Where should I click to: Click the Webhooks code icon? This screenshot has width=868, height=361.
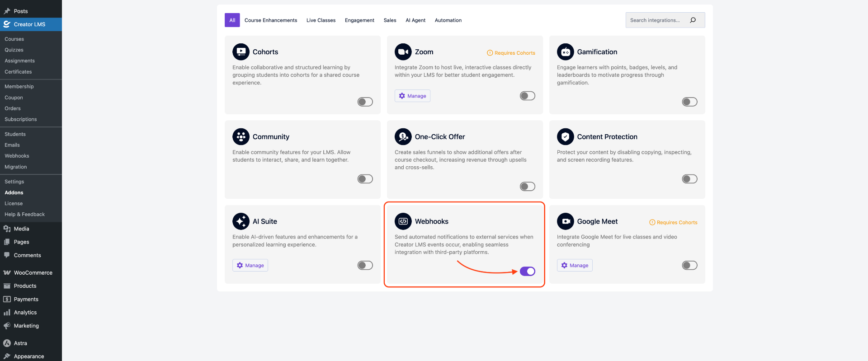click(403, 221)
